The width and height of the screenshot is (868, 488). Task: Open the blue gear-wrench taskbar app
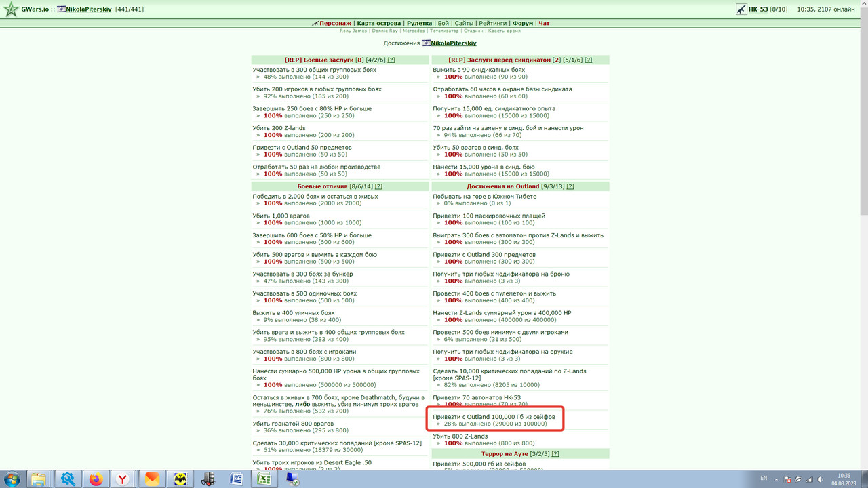click(68, 479)
